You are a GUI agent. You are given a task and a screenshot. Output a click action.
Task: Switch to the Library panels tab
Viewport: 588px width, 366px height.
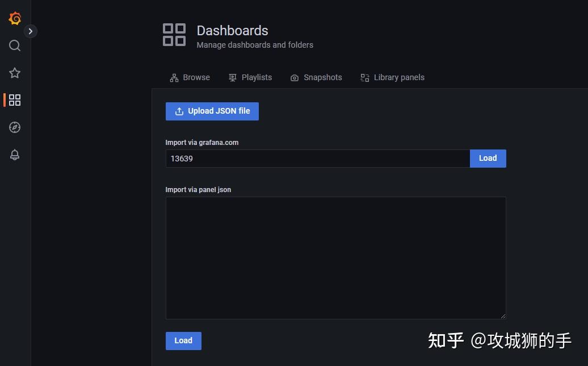tap(399, 77)
